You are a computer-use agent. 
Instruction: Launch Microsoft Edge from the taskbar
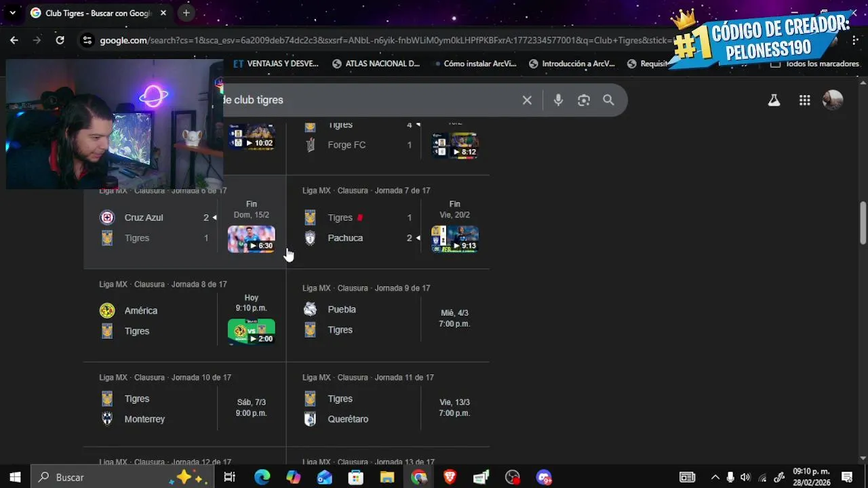click(262, 477)
